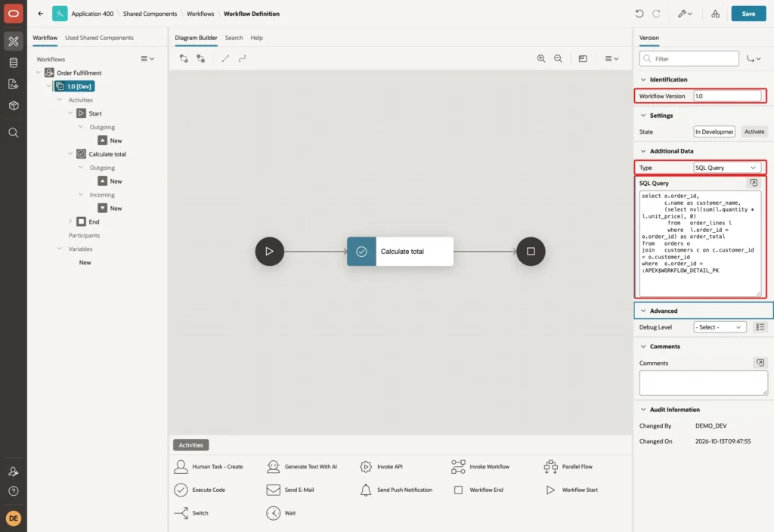Viewport: 774px width, 532px height.
Task: Click the Activities palette label
Action: pos(191,444)
